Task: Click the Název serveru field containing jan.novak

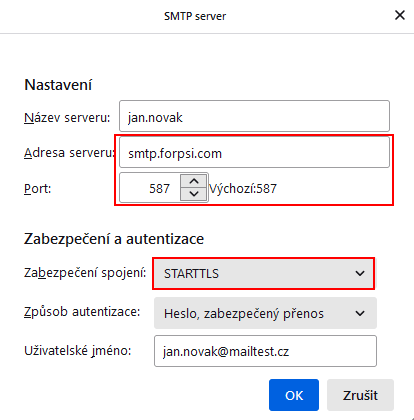Action: (x=254, y=116)
